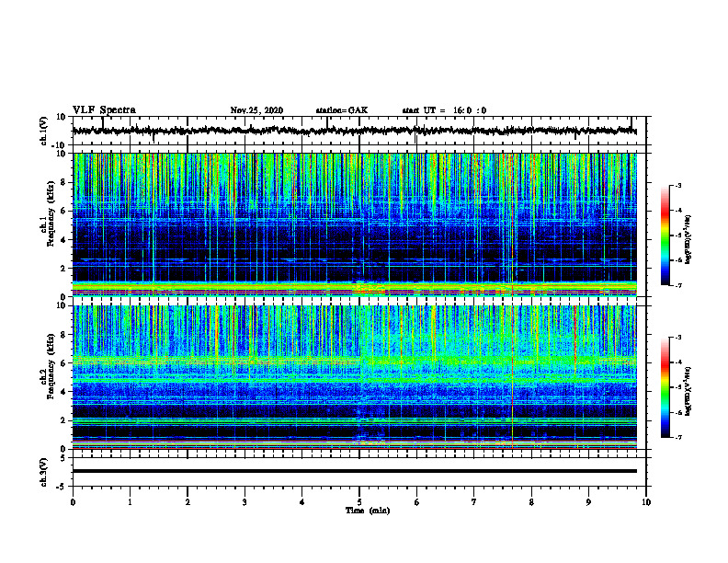Click the ch.1 voltage waveform trace
728x563 pixels.
[x=354, y=131]
